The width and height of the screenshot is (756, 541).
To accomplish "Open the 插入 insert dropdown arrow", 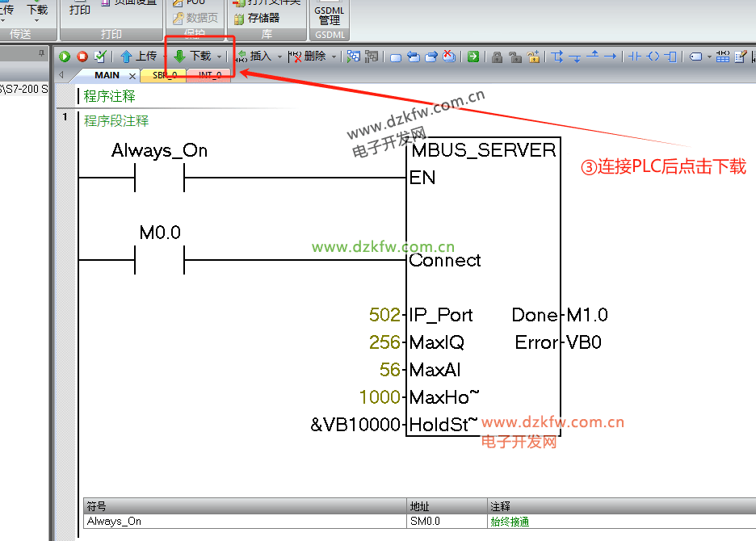I will click(279, 57).
